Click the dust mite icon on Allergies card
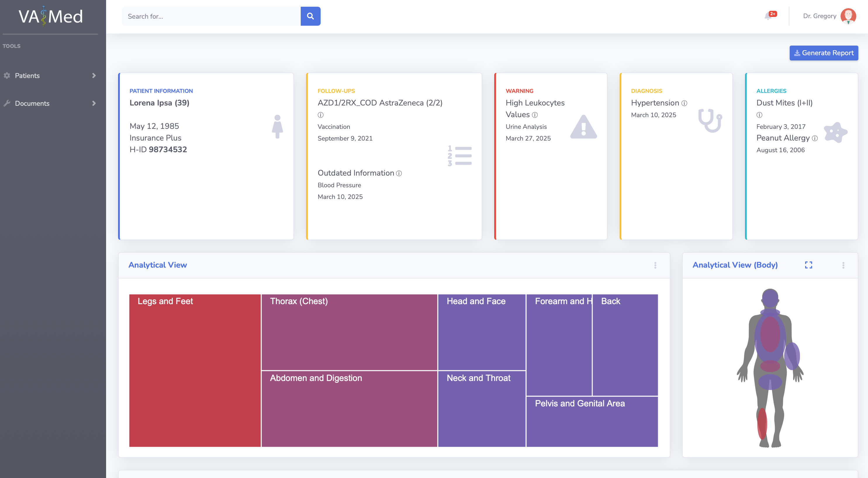868x478 pixels. pyautogui.click(x=835, y=132)
